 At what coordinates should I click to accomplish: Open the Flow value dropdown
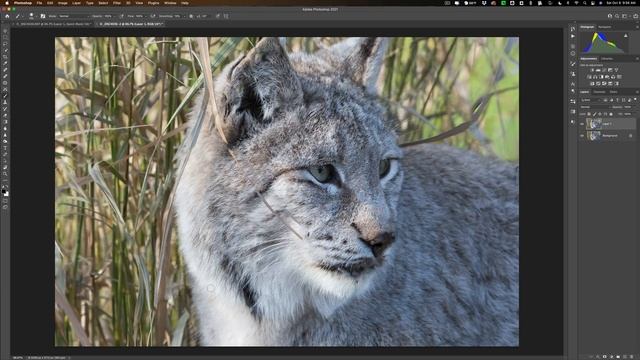click(146, 16)
